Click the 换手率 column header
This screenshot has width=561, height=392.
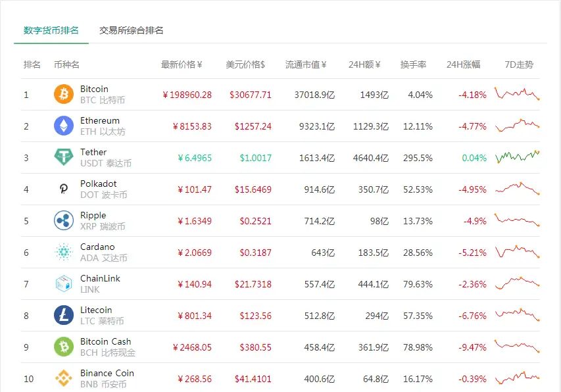413,64
